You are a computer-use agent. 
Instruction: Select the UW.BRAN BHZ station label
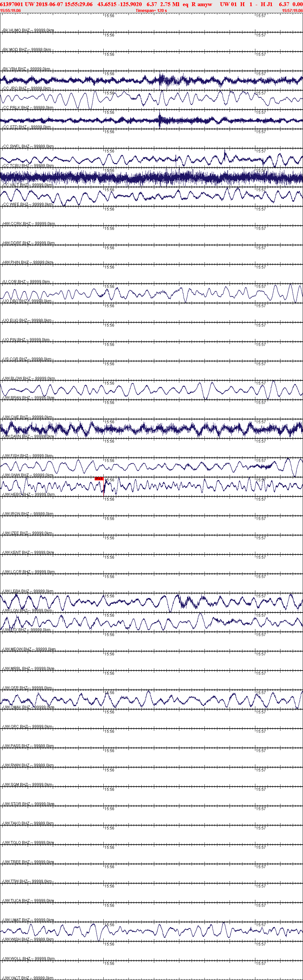29,398
